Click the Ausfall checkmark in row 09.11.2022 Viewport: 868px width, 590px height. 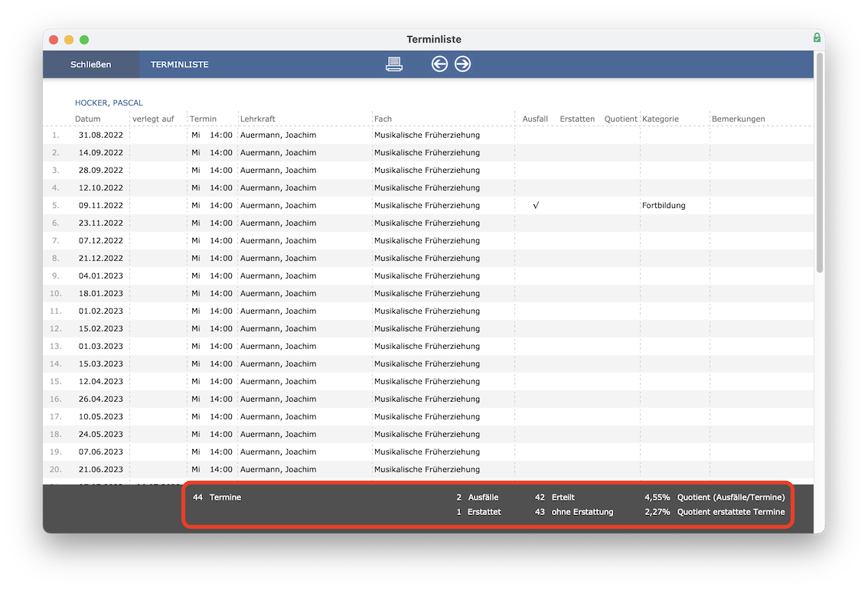click(536, 205)
